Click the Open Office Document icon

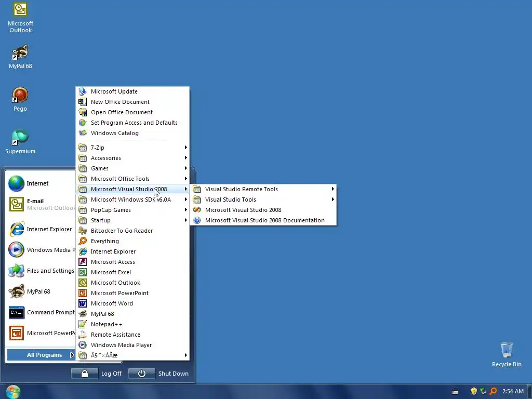pos(83,112)
